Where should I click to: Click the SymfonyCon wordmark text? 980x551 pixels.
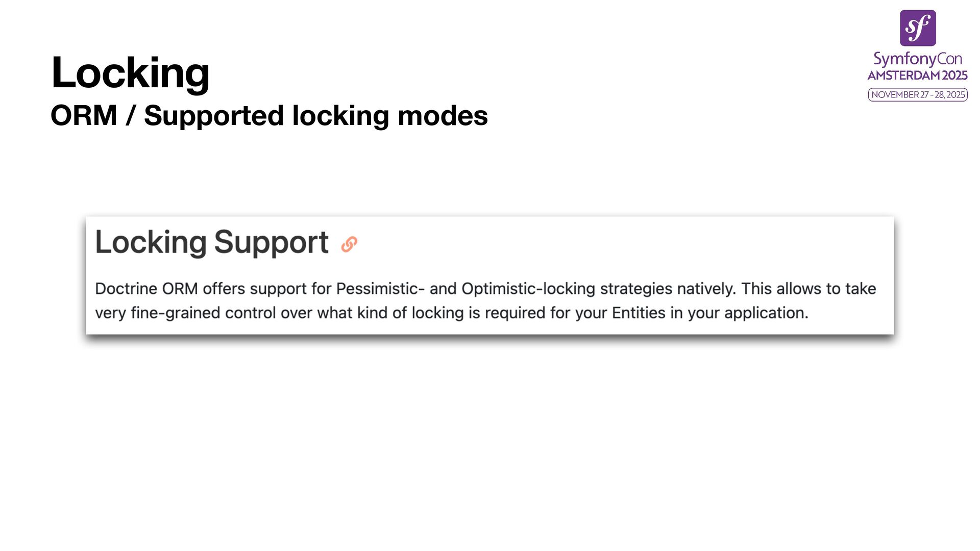(x=918, y=59)
